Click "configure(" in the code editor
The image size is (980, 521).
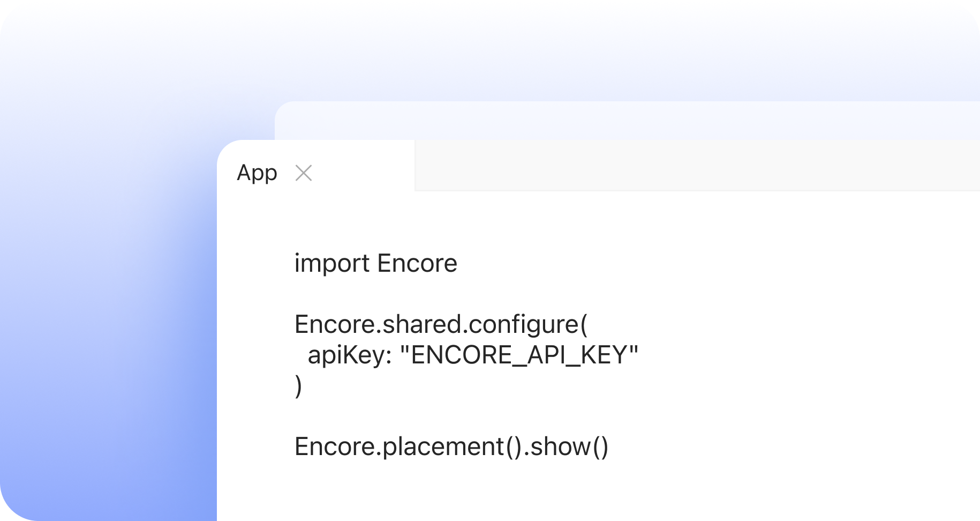click(x=528, y=324)
